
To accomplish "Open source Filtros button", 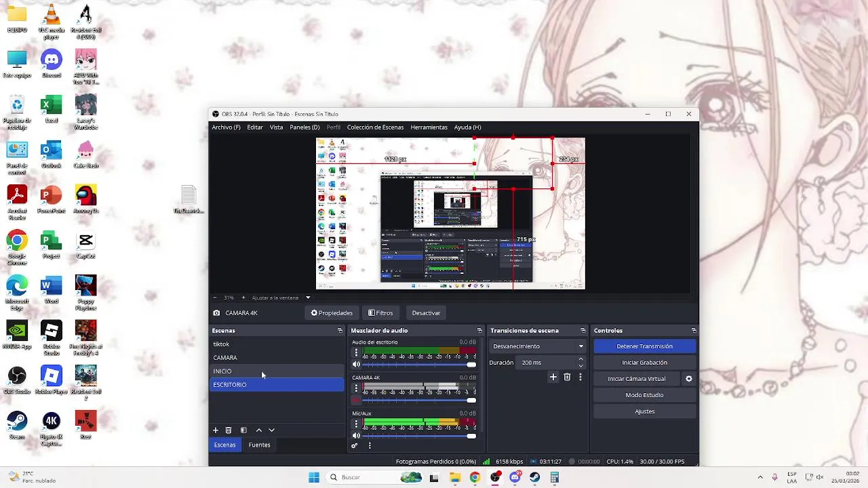I will [x=380, y=313].
